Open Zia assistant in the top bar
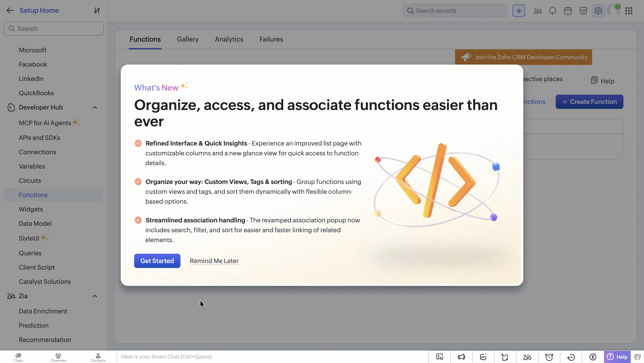This screenshot has height=363, width=644. click(x=537, y=11)
